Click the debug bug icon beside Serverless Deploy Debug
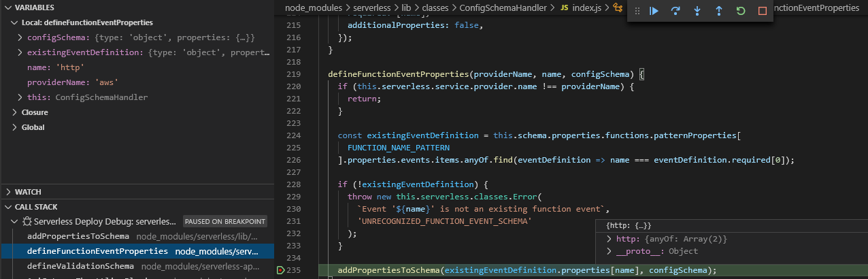 (x=27, y=221)
